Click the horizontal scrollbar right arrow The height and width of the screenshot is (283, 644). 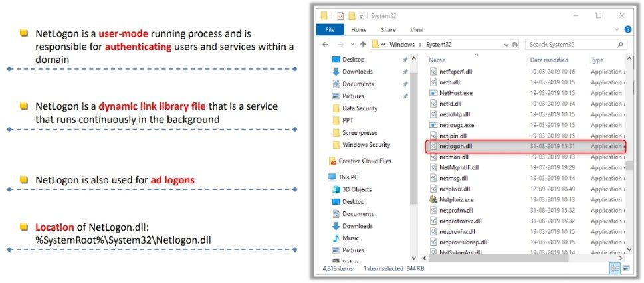tap(622, 258)
